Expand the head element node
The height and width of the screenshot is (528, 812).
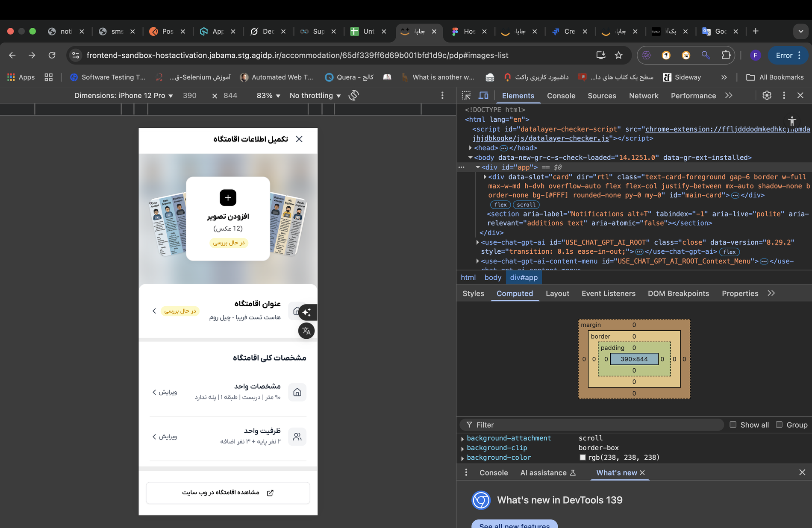(x=471, y=148)
